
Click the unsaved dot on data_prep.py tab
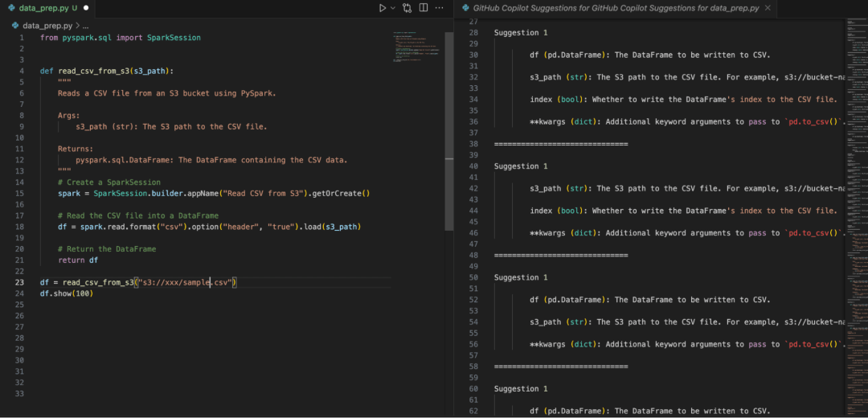click(x=86, y=8)
